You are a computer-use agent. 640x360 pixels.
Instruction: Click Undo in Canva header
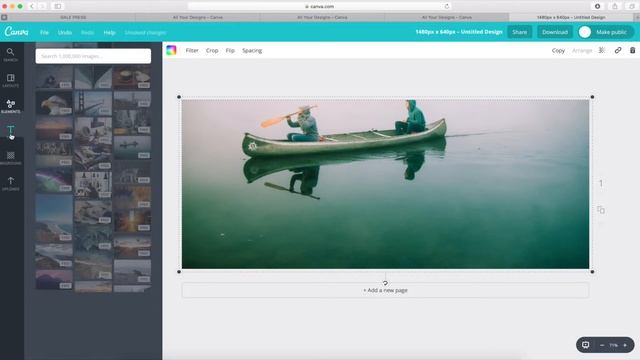(x=64, y=32)
